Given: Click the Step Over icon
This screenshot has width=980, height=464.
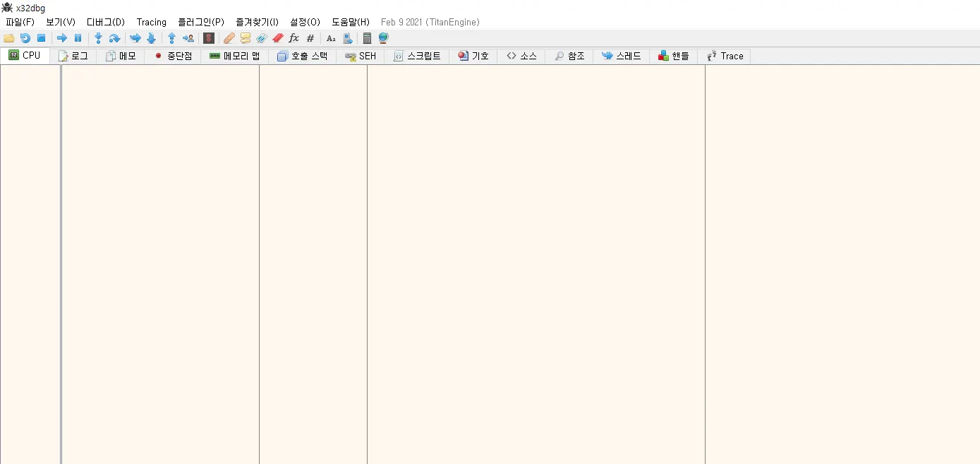Looking at the screenshot, I should tap(114, 38).
